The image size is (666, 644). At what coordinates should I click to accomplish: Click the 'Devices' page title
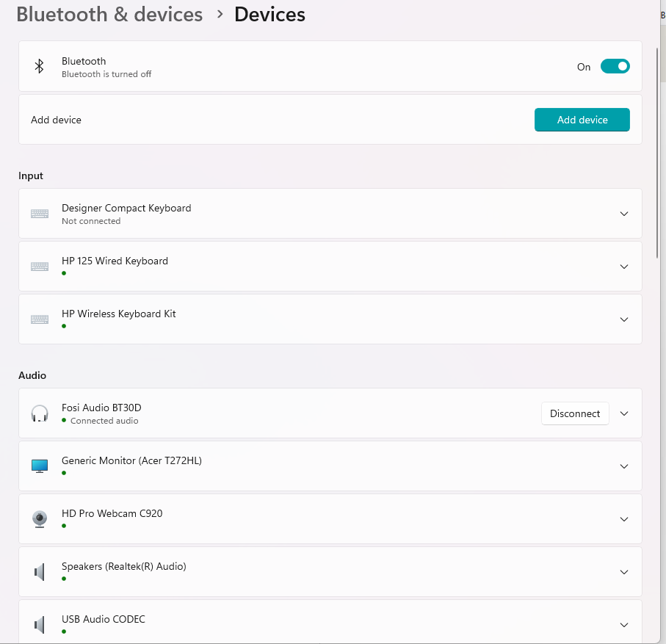click(x=269, y=15)
